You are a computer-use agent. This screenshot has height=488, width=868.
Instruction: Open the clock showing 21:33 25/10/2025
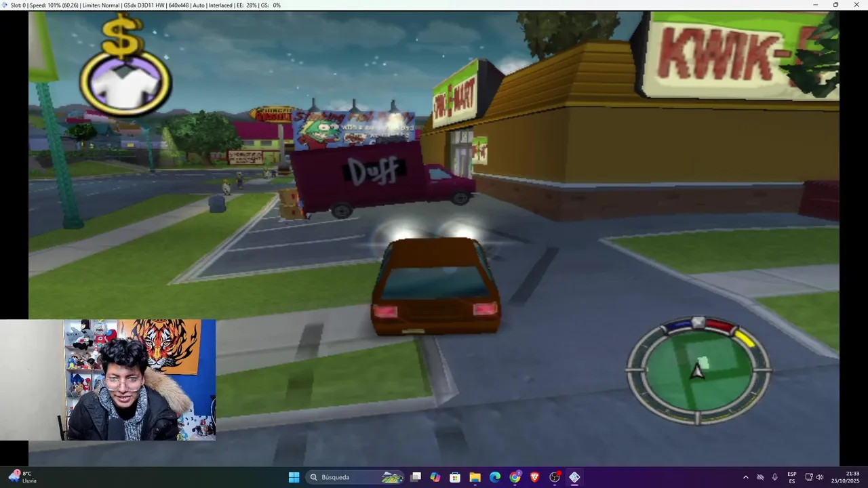point(847,477)
